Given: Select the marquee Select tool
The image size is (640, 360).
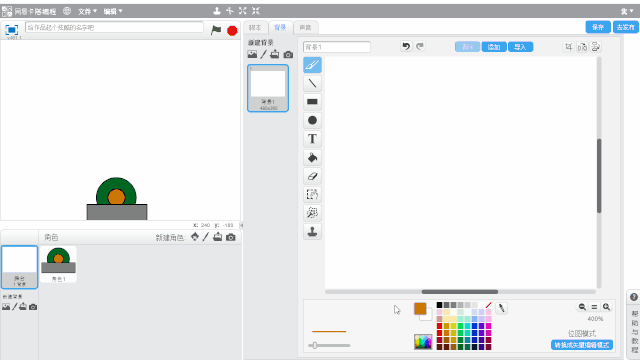Looking at the screenshot, I should pos(312,194).
